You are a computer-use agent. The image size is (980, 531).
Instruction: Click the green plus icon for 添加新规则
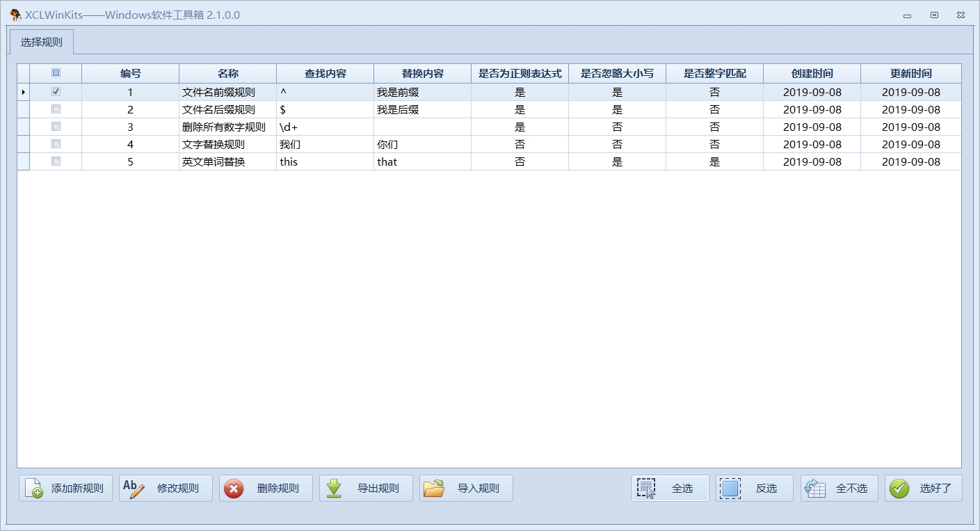tap(33, 489)
